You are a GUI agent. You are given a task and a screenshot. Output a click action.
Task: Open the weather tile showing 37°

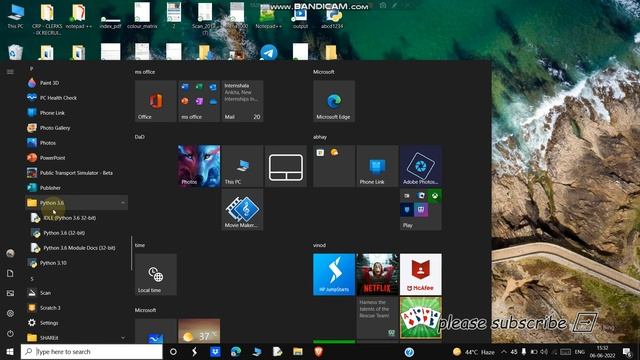pos(199,331)
